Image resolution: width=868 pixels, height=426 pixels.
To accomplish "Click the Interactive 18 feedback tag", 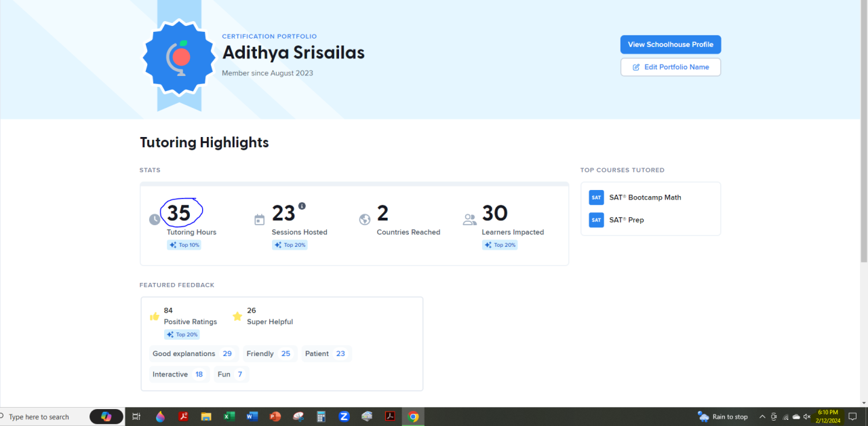I will 180,374.
